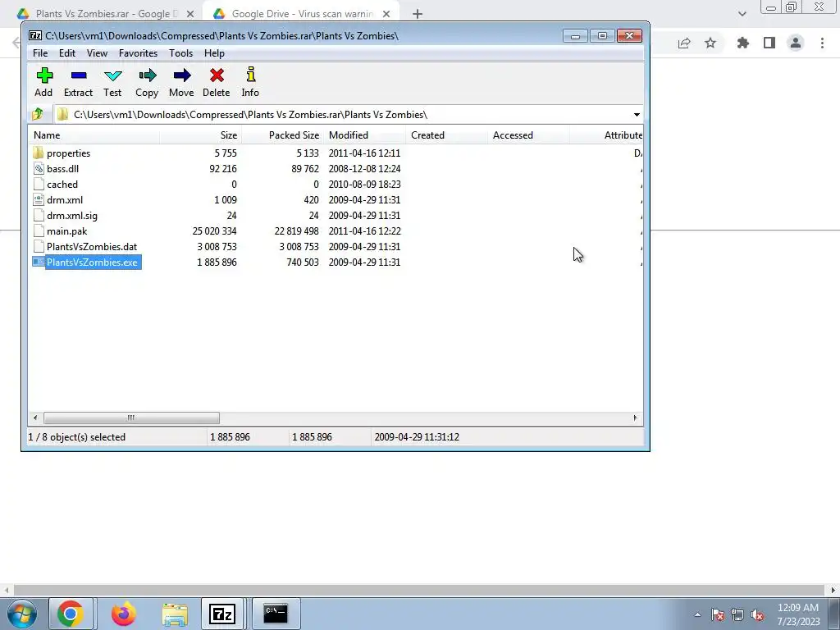Image resolution: width=840 pixels, height=630 pixels.
Task: Go up one folder level
Action: pos(38,114)
